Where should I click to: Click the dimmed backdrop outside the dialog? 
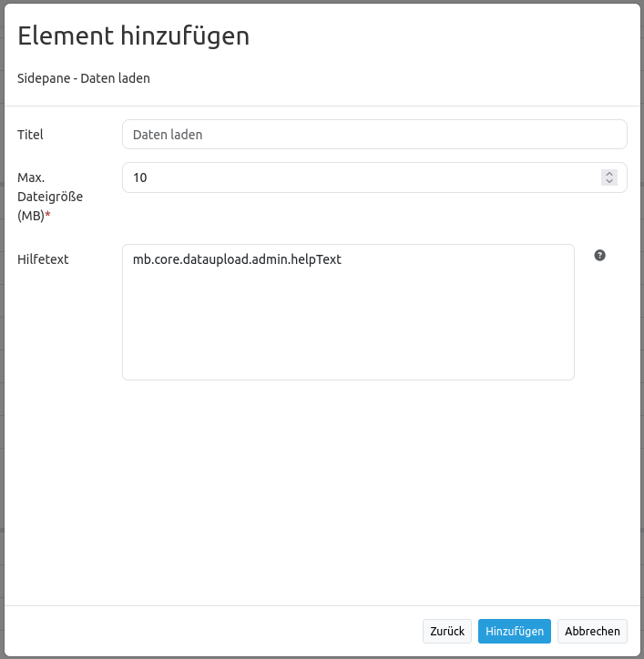[x=3, y=364]
